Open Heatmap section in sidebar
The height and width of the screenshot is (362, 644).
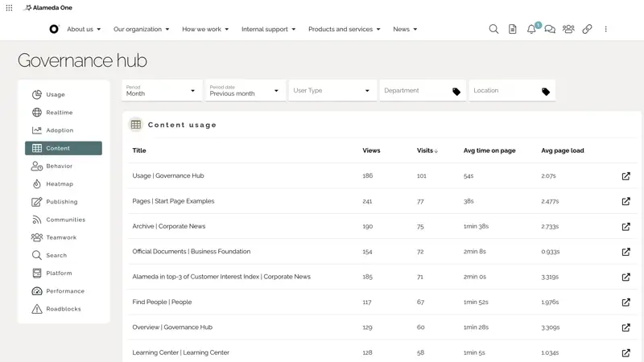pos(64,184)
